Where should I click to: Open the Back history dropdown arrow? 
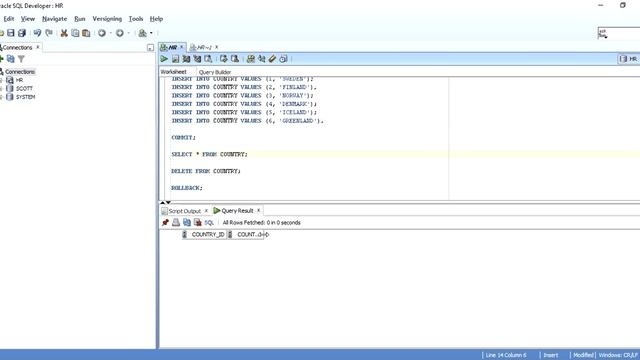coord(111,33)
